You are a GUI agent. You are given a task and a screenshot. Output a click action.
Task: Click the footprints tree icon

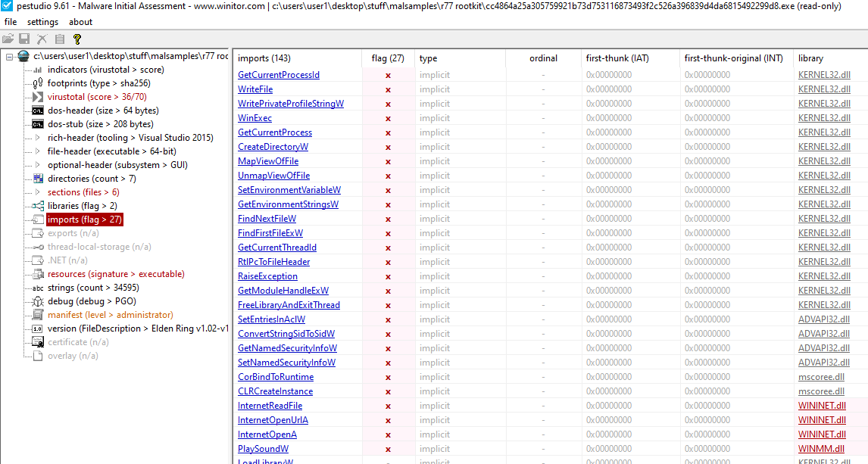pyautogui.click(x=38, y=83)
